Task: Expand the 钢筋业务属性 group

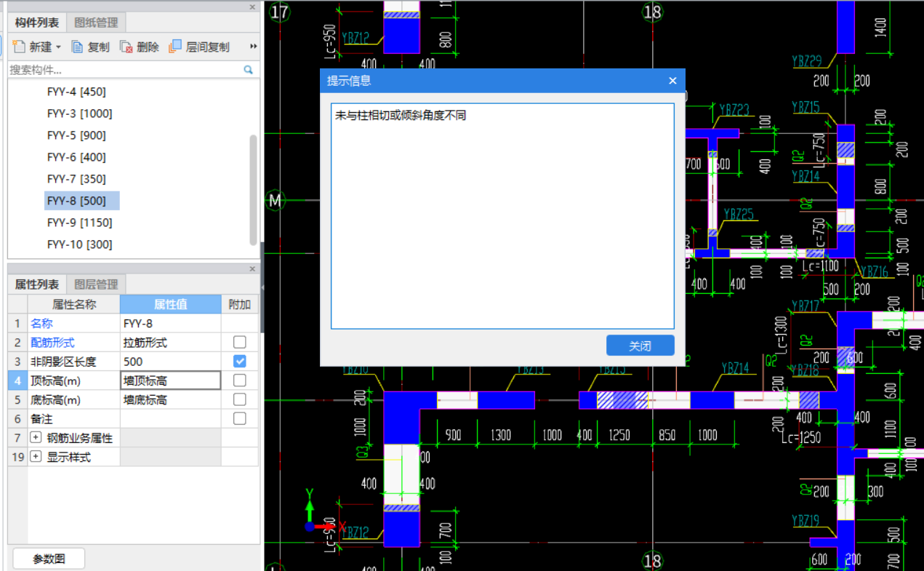Action: [36, 438]
